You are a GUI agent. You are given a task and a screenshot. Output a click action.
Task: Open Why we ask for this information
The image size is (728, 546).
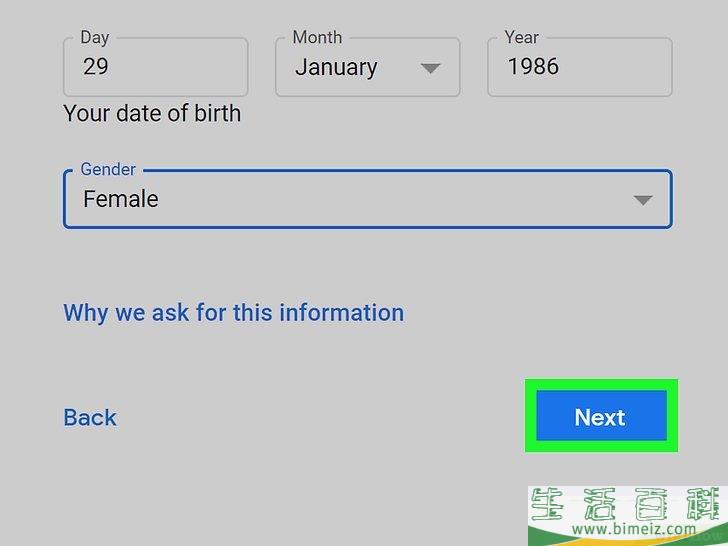[234, 313]
